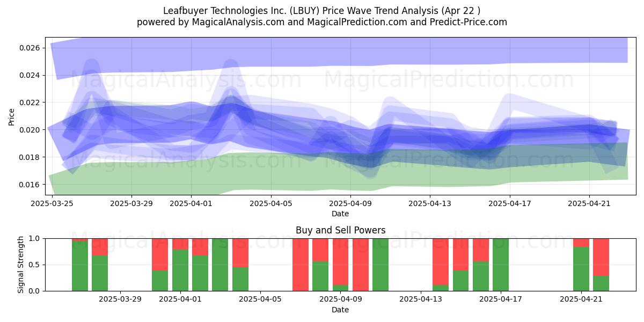The width and height of the screenshot is (644, 322).
Task: Click the 2025-04-17 tick on the Buy and Sell Powers chart
Action: pos(501,299)
